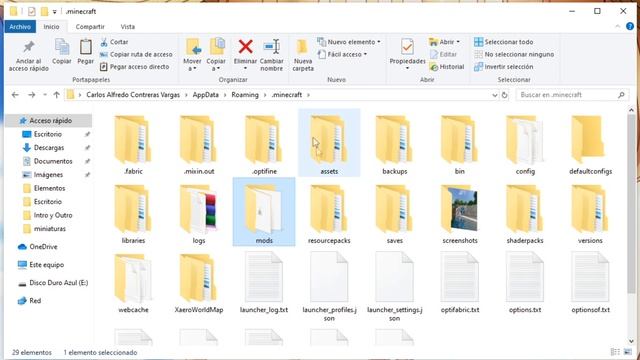Open Descargas in the sidebar
This screenshot has height=360, width=640.
(x=49, y=147)
